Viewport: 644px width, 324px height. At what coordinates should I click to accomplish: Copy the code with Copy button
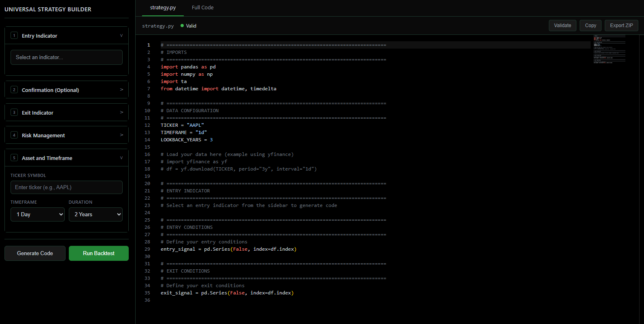[x=591, y=26]
